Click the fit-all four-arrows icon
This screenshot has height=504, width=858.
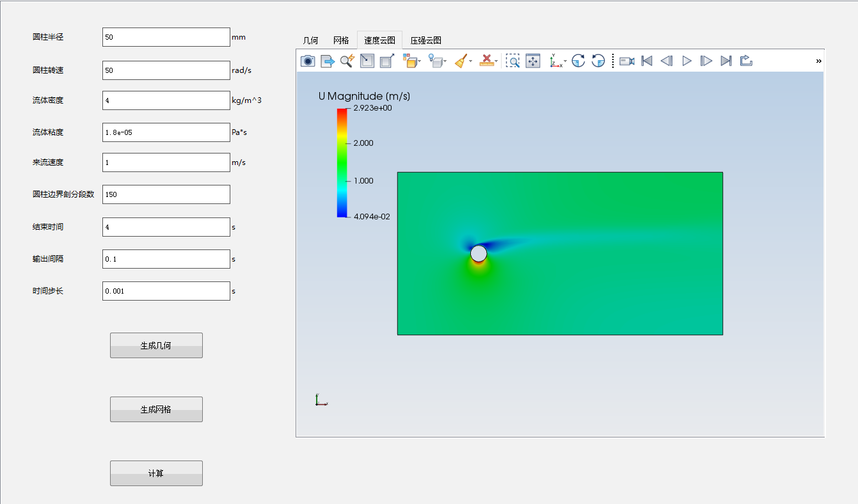[x=533, y=61]
